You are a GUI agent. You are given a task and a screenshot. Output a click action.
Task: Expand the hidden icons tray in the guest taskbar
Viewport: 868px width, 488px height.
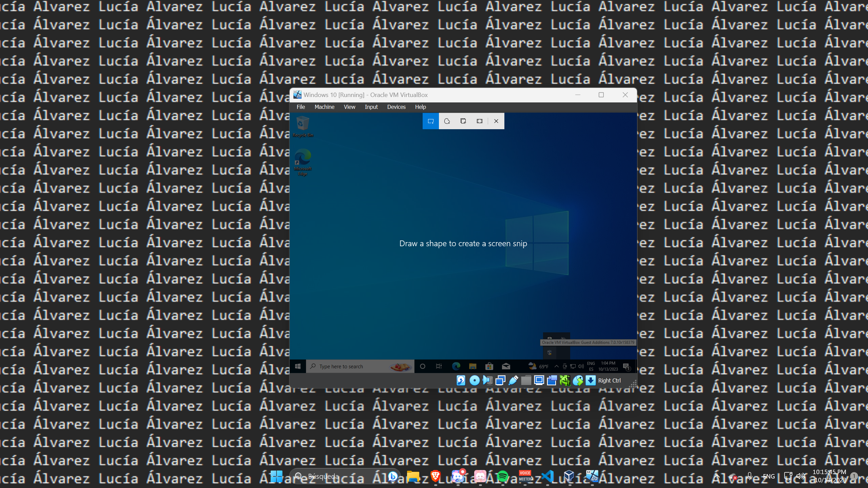(557, 367)
